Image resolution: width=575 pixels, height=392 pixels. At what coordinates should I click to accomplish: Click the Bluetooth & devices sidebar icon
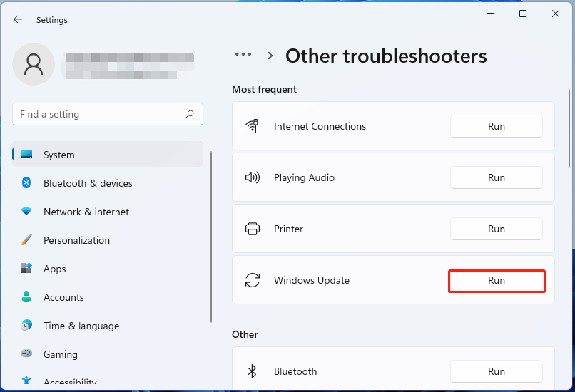(26, 182)
